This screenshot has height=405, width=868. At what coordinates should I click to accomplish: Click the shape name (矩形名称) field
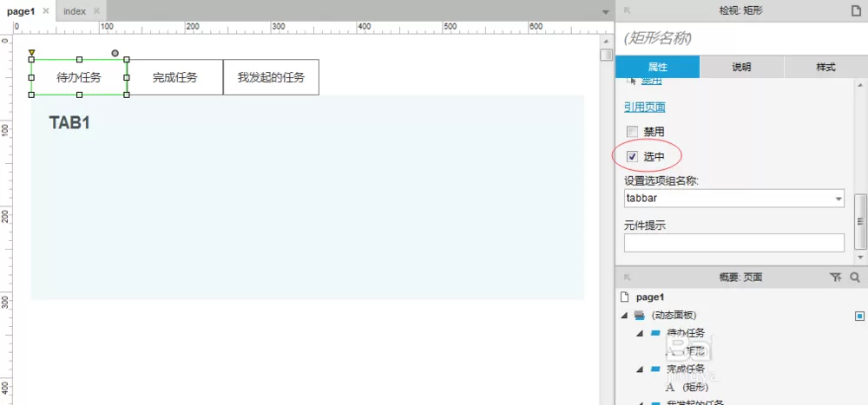(x=742, y=38)
